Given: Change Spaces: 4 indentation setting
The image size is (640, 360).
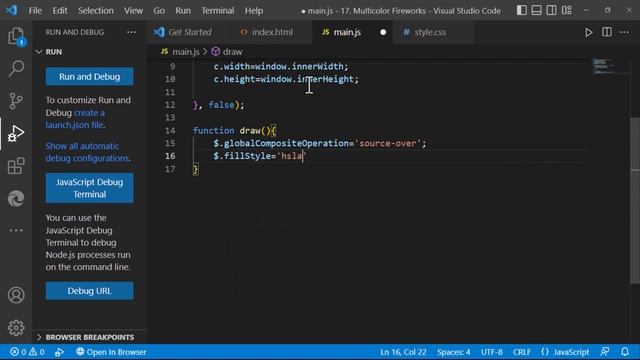Looking at the screenshot, I should click(453, 352).
